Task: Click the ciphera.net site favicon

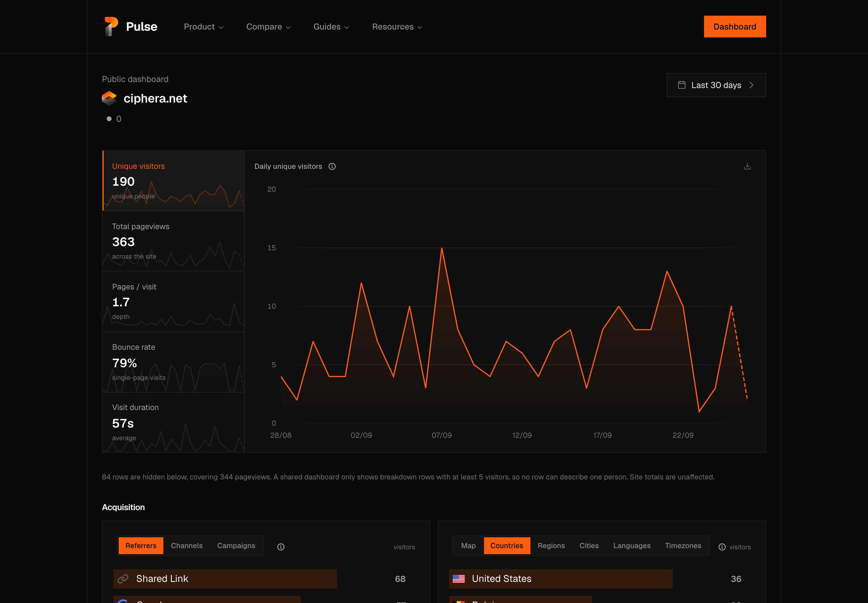Action: (x=109, y=98)
